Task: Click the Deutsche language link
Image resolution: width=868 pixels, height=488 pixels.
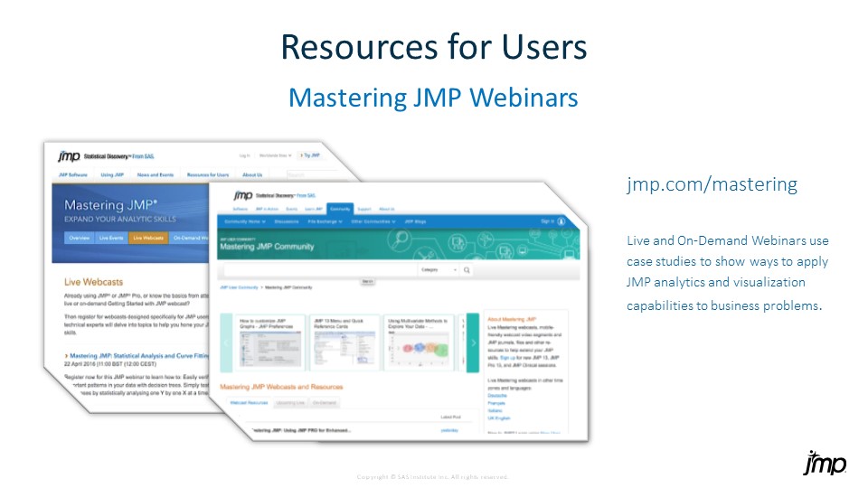Action: [497, 396]
